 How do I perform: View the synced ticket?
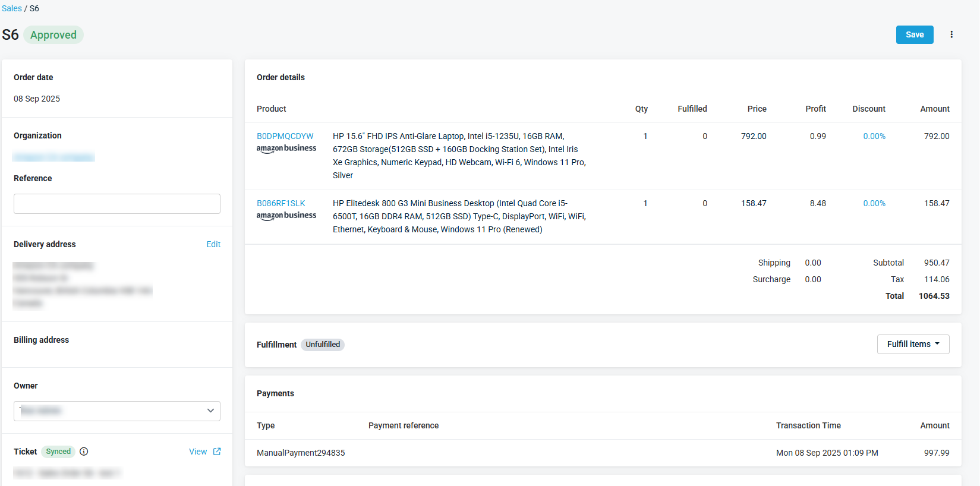(198, 452)
